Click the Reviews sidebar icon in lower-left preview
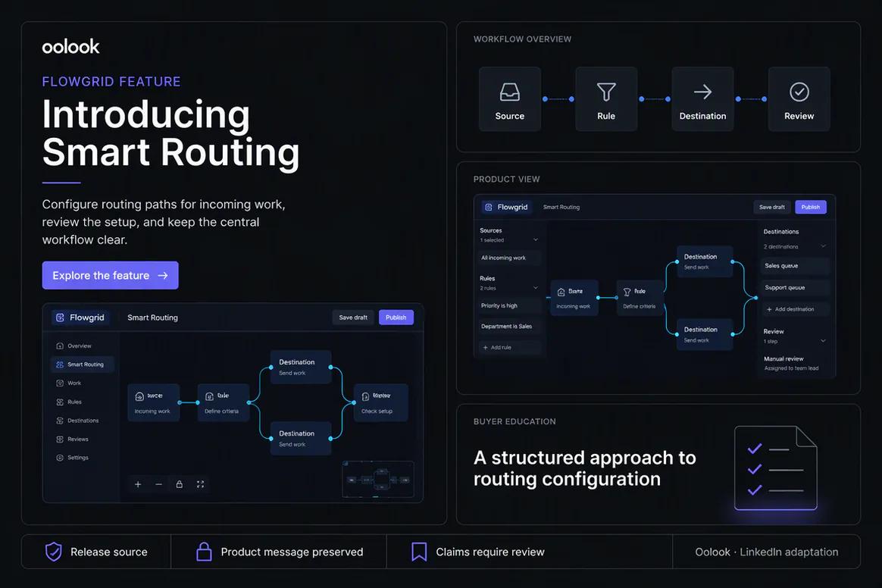Image resolution: width=882 pixels, height=588 pixels. [x=60, y=439]
